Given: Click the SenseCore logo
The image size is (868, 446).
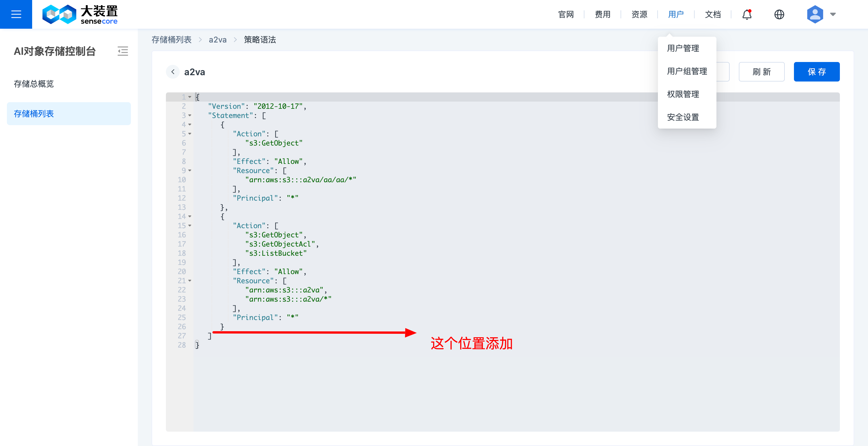Looking at the screenshot, I should click(x=80, y=14).
